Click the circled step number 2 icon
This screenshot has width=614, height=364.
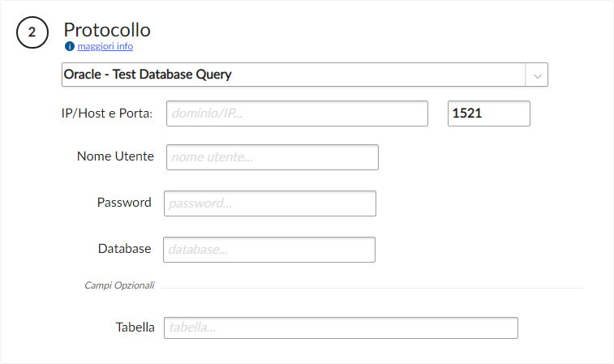(32, 32)
